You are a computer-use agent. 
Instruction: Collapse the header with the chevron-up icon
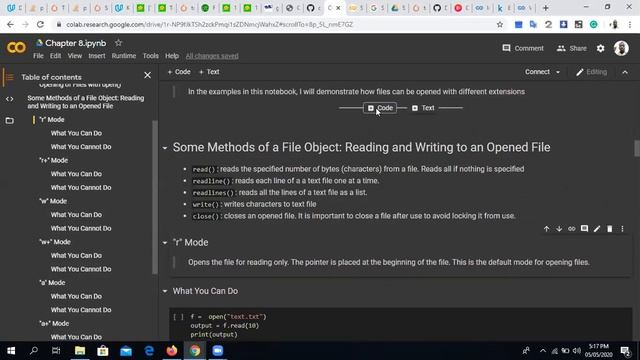coord(625,72)
